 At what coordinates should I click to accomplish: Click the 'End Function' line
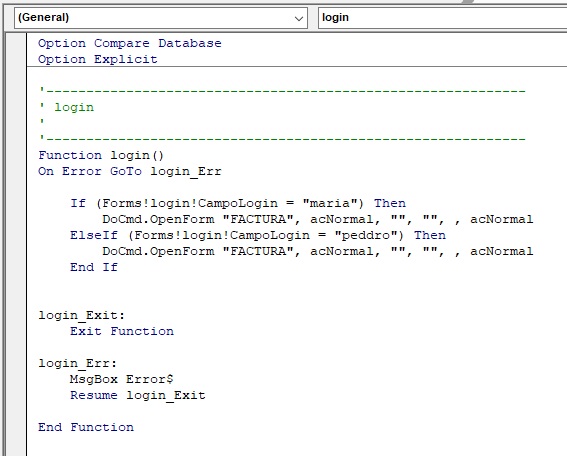coord(86,427)
